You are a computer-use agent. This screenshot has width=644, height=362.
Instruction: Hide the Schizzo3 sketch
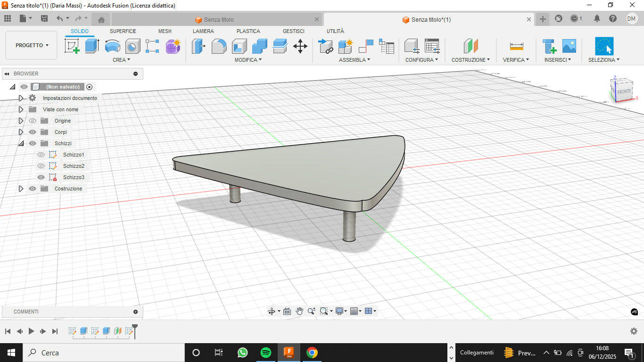pyautogui.click(x=41, y=177)
